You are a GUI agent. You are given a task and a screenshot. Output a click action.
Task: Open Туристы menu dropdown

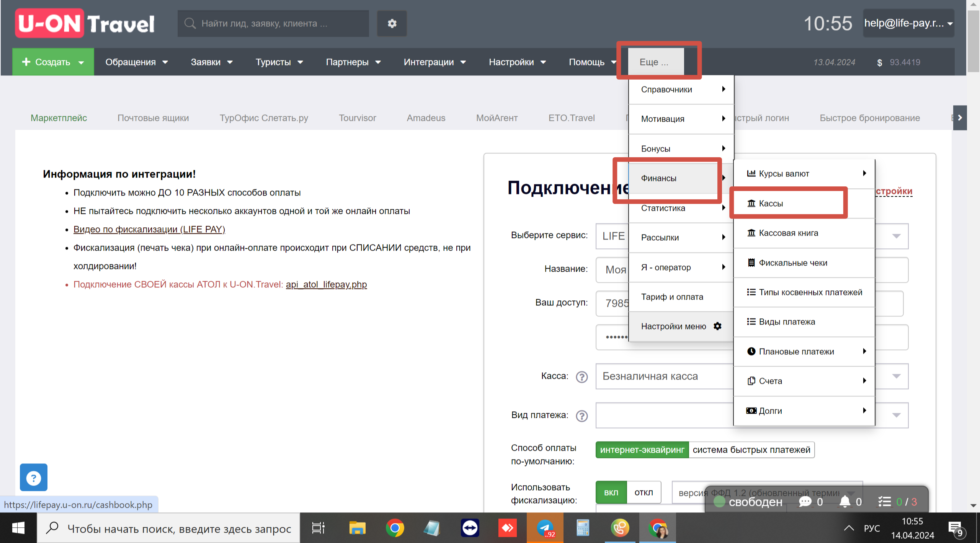(279, 62)
